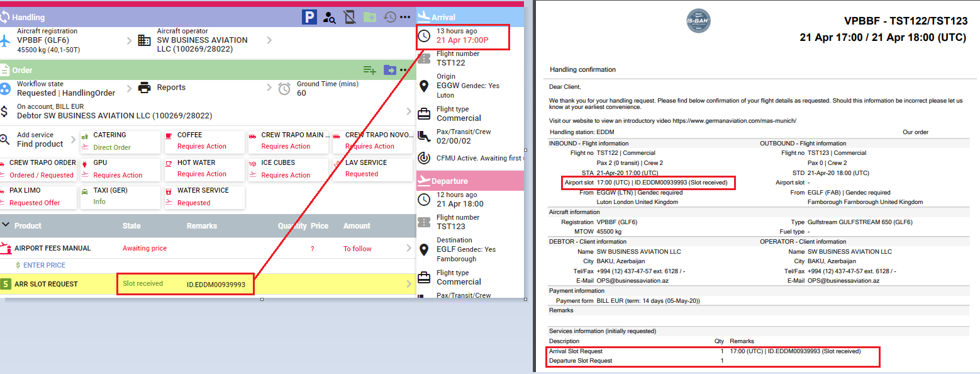Click departure time 21 Apr 18:00
The height and width of the screenshot is (374, 980).
[460, 204]
